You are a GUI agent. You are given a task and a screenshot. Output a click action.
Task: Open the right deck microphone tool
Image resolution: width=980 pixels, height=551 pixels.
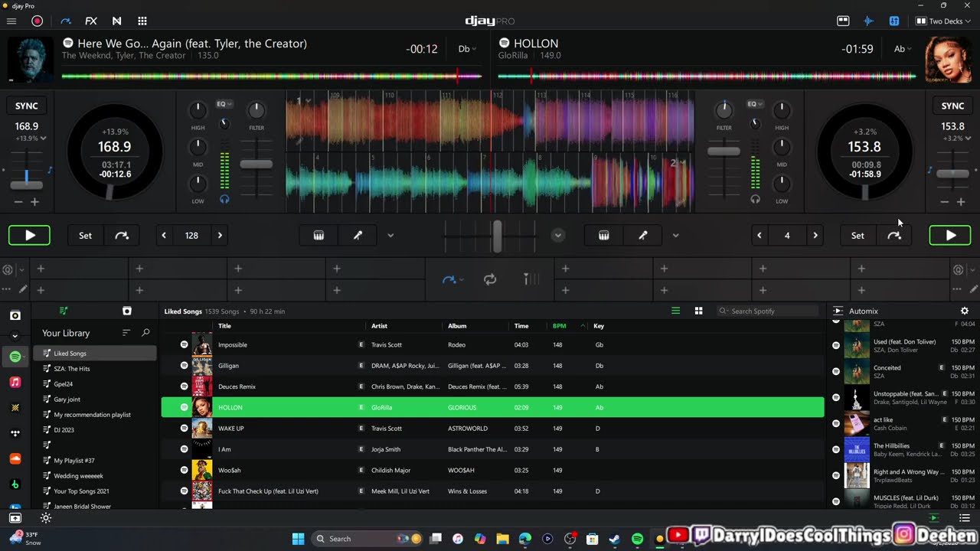coord(643,236)
